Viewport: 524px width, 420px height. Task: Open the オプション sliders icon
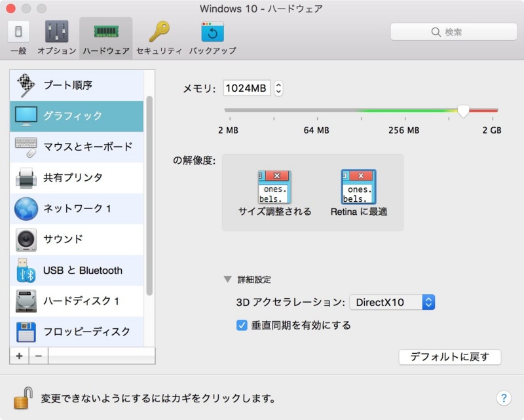click(56, 31)
